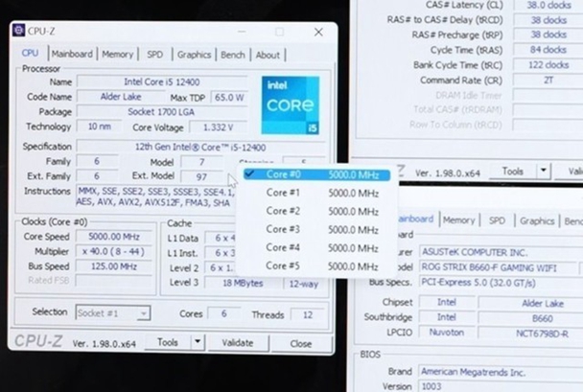Click the CPU-Z app icon in title bar
583x392 pixels.
coord(18,31)
